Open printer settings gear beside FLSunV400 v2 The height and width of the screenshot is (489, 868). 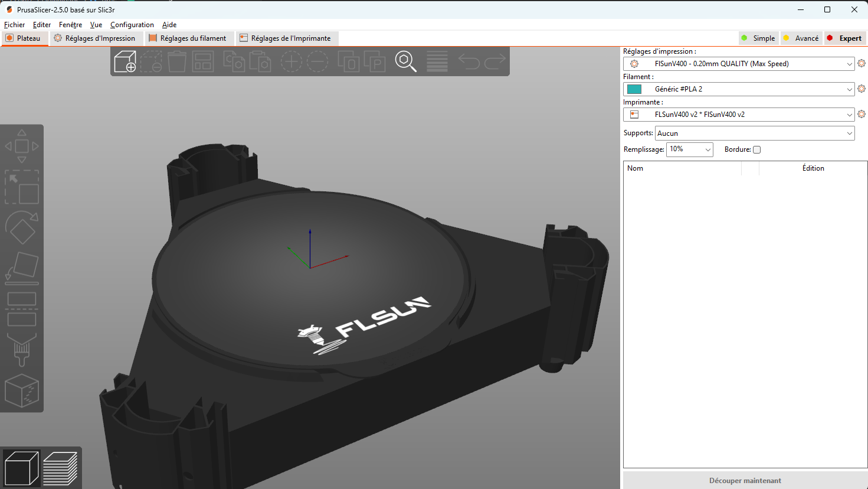862,114
